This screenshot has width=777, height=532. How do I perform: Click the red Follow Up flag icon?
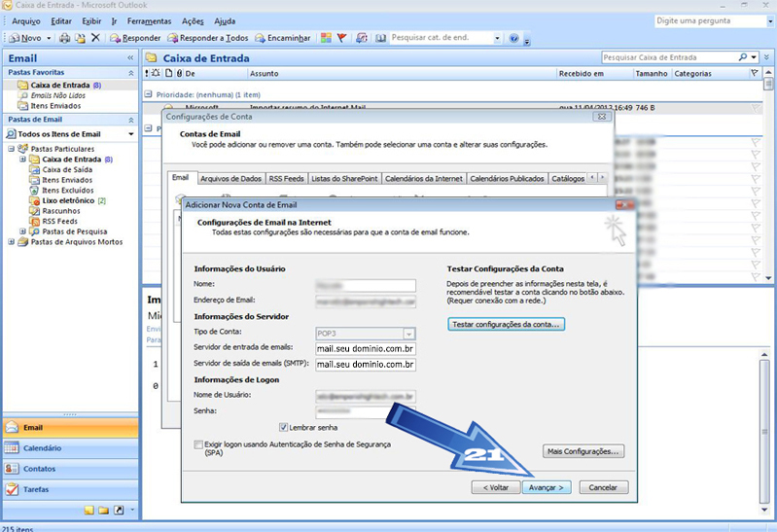(x=341, y=38)
